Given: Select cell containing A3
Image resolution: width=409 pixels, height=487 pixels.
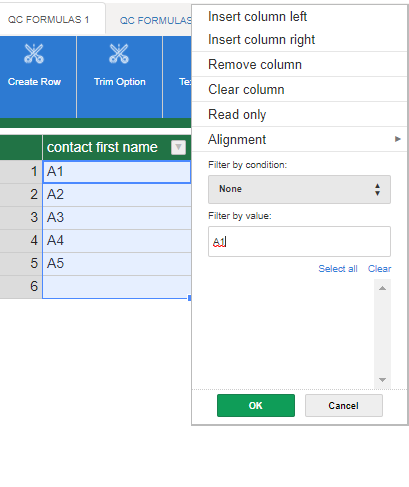Looking at the screenshot, I should pyautogui.click(x=117, y=218).
